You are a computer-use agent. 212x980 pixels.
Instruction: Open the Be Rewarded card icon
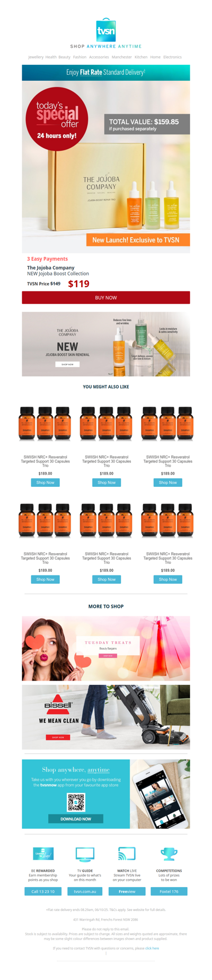coord(43,854)
